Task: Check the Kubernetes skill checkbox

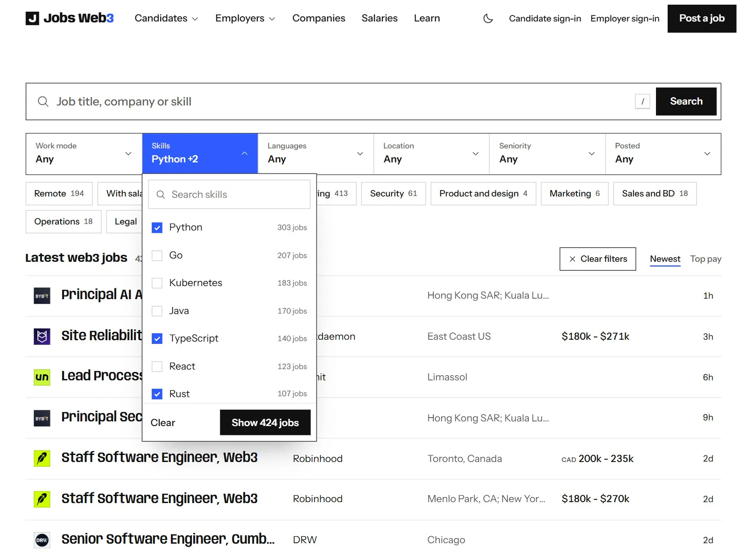Action: coord(157,283)
